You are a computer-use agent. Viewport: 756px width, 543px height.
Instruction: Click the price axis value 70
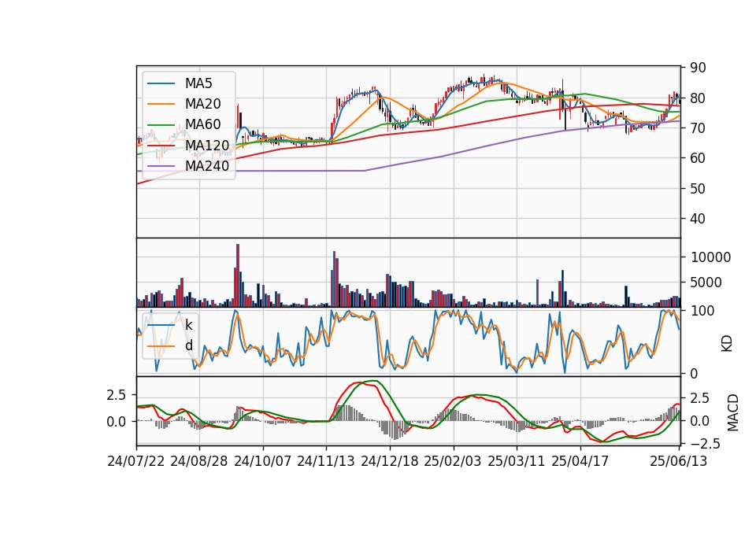coord(698,128)
